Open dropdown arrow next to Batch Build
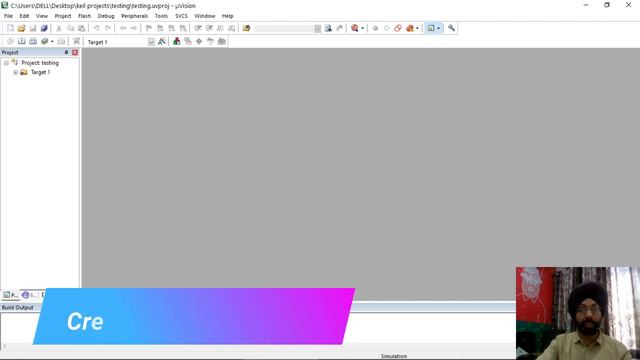 (x=52, y=41)
